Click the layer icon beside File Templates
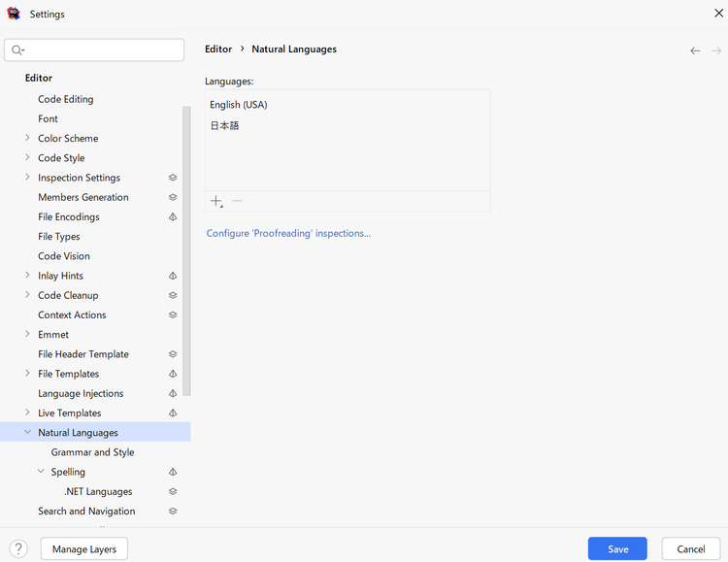The height and width of the screenshot is (562, 728). (x=173, y=374)
